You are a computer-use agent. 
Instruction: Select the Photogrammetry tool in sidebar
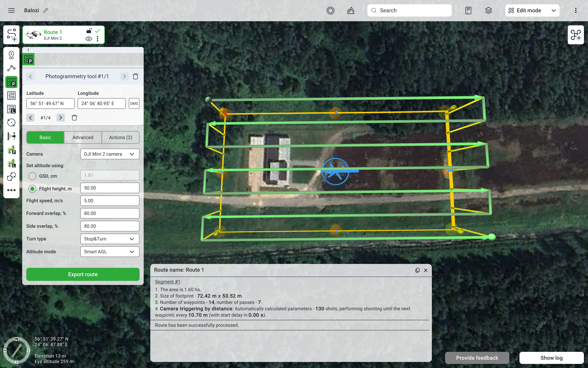tap(11, 82)
